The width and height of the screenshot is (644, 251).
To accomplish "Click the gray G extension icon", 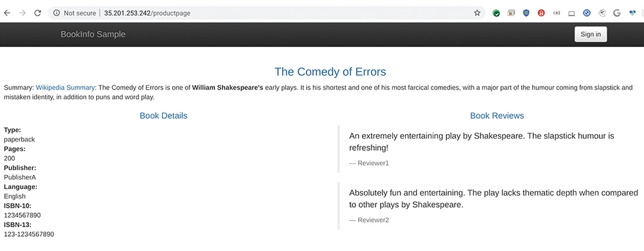I will tap(616, 13).
